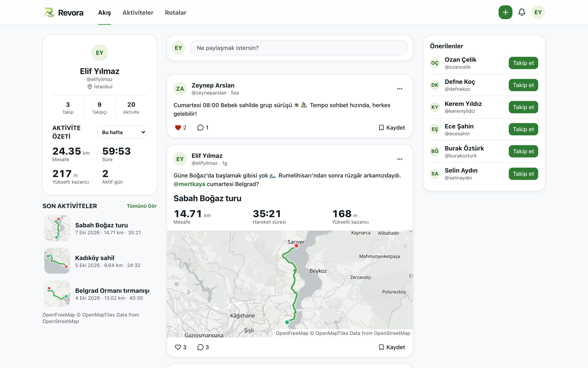Follow Selin Aydın with Takip et
Image resolution: width=588 pixels, height=368 pixels.
click(x=523, y=174)
